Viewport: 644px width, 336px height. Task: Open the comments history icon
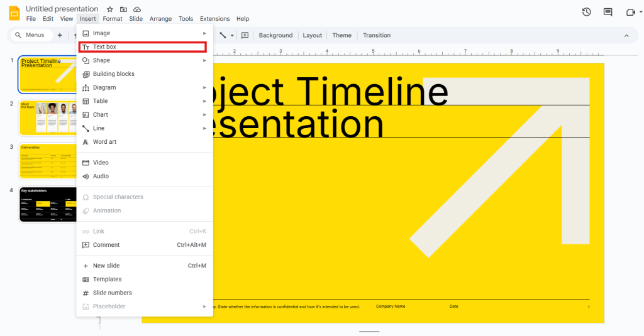(608, 12)
